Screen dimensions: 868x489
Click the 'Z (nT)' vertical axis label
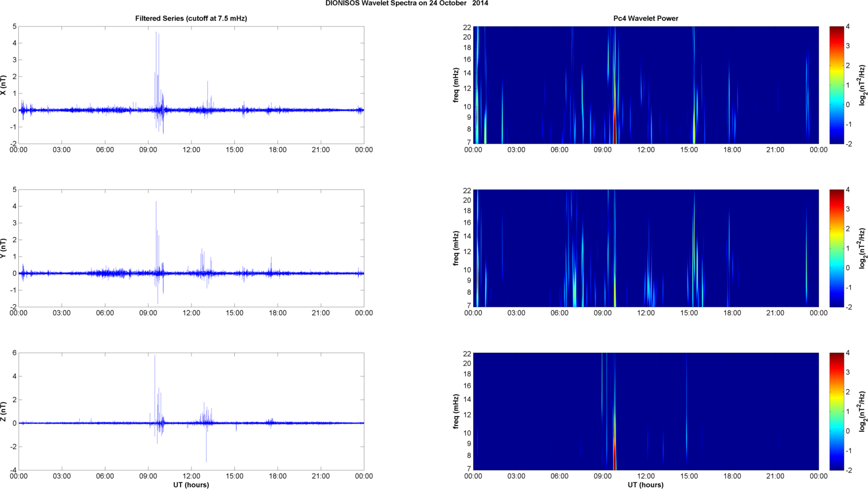3,412
